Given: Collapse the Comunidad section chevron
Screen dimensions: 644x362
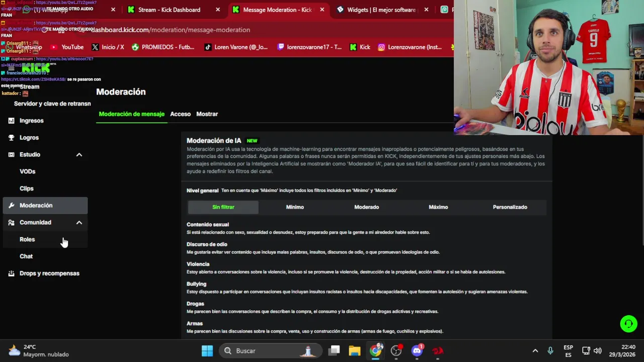Looking at the screenshot, I should [x=79, y=222].
